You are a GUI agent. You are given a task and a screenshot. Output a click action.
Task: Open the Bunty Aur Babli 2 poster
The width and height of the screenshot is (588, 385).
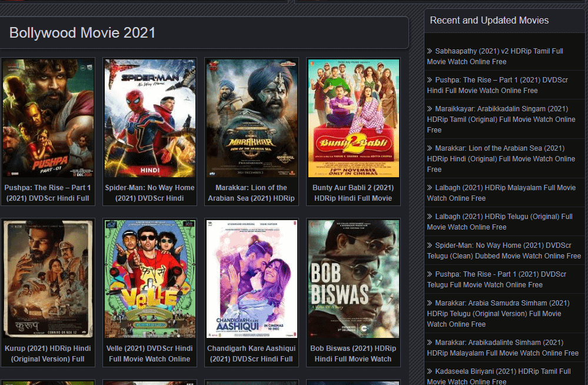[353, 118]
